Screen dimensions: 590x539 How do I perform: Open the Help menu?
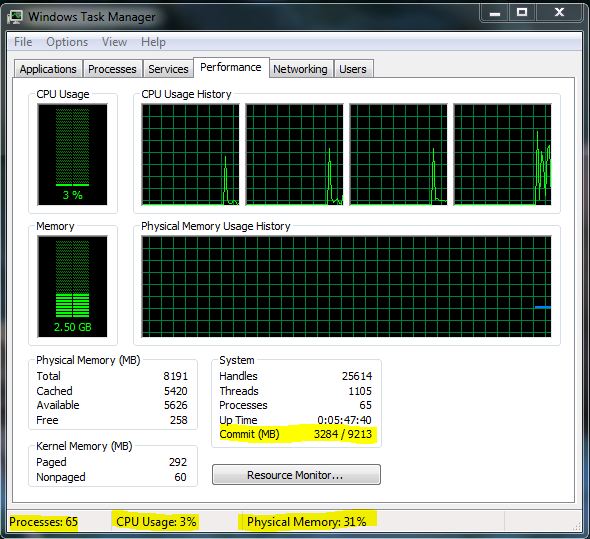[x=154, y=42]
